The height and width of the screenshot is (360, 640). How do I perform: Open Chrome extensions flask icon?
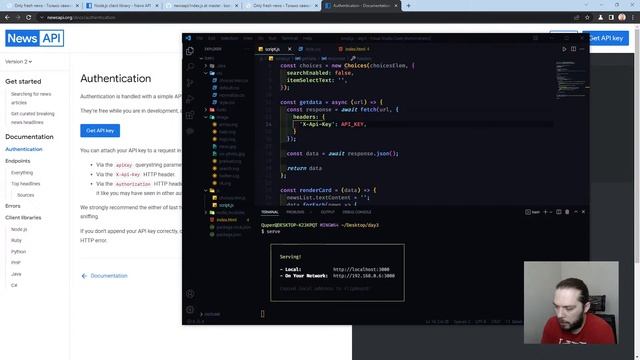(600, 18)
